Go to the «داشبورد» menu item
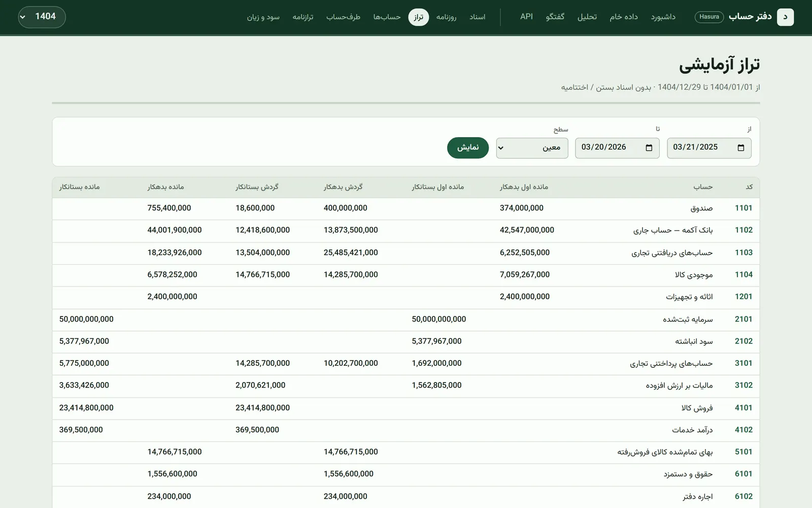The width and height of the screenshot is (812, 508). (663, 17)
